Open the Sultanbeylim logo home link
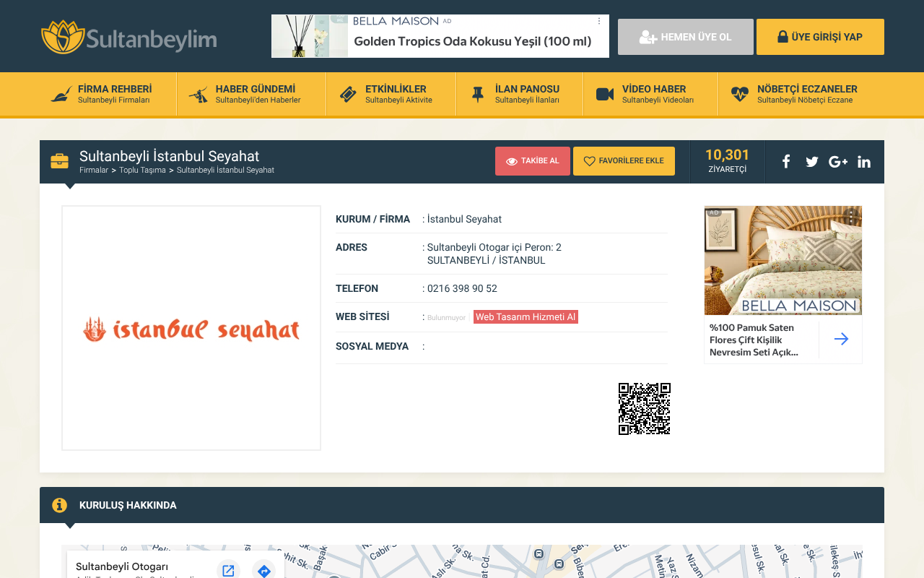924x578 pixels. (128, 37)
